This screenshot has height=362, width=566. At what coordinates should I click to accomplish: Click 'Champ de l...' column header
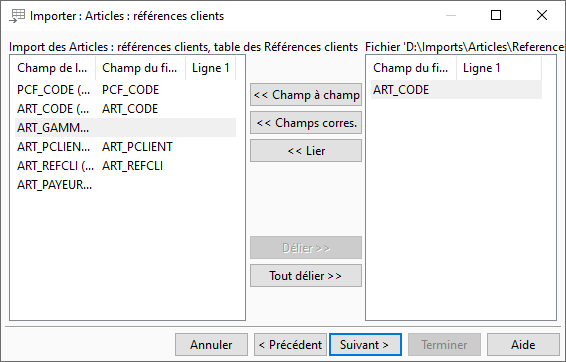(55, 68)
